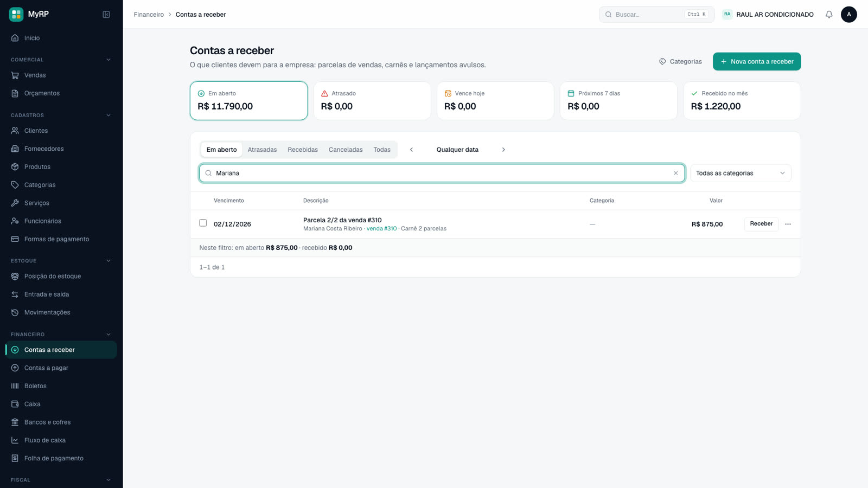
Task: Collapse the CADASTROS section
Action: [x=108, y=115]
